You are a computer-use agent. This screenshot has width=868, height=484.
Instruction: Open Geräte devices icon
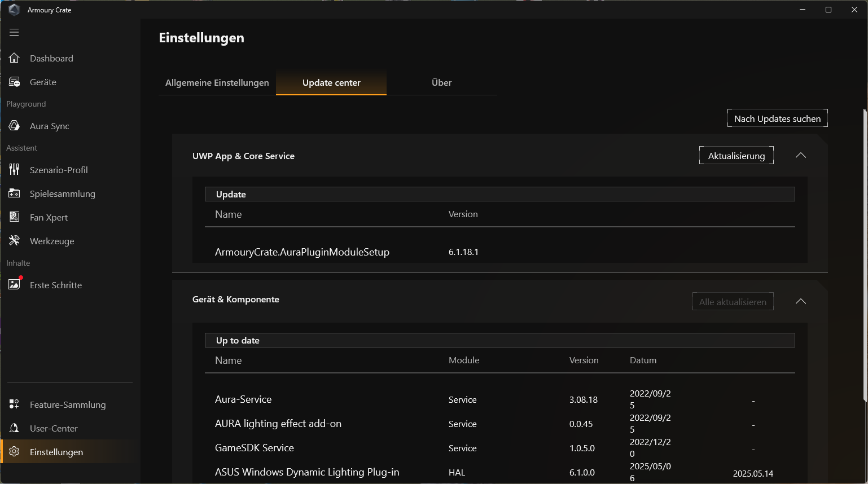coord(14,82)
